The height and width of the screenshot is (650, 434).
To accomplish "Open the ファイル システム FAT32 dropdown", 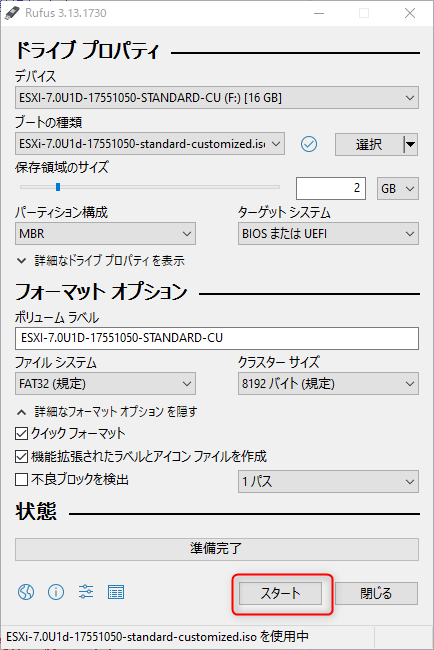I will click(105, 384).
